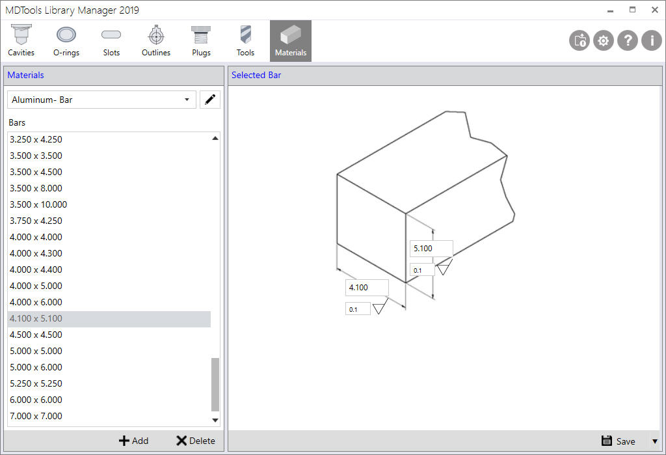Click the 0.1 tolerance field under 5.100

422,270
